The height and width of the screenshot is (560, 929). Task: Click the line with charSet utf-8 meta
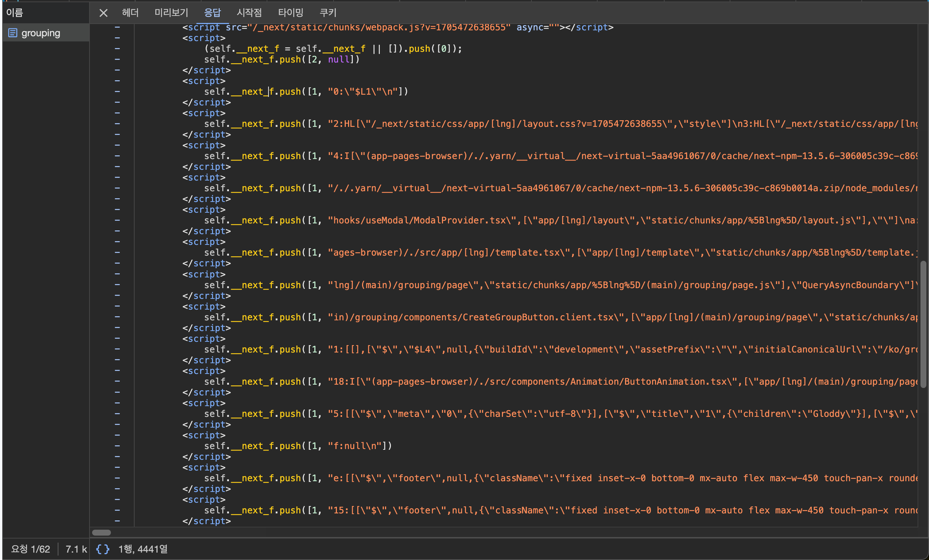[561, 414]
